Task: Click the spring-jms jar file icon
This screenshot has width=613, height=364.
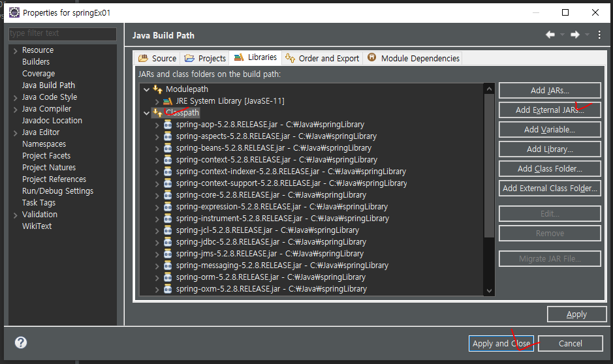Action: coord(168,254)
